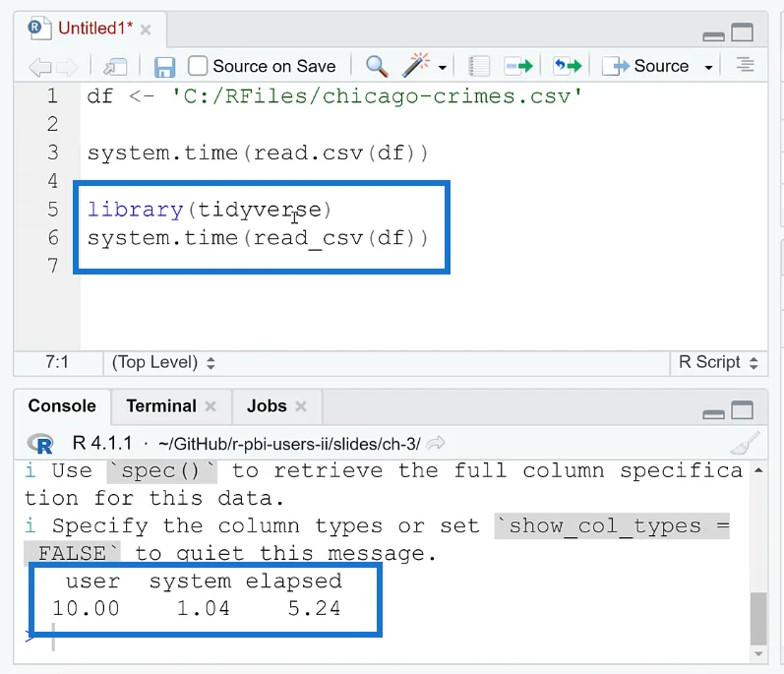Switch to the Terminal tab
Screen dimensions: 784x674
click(x=161, y=406)
